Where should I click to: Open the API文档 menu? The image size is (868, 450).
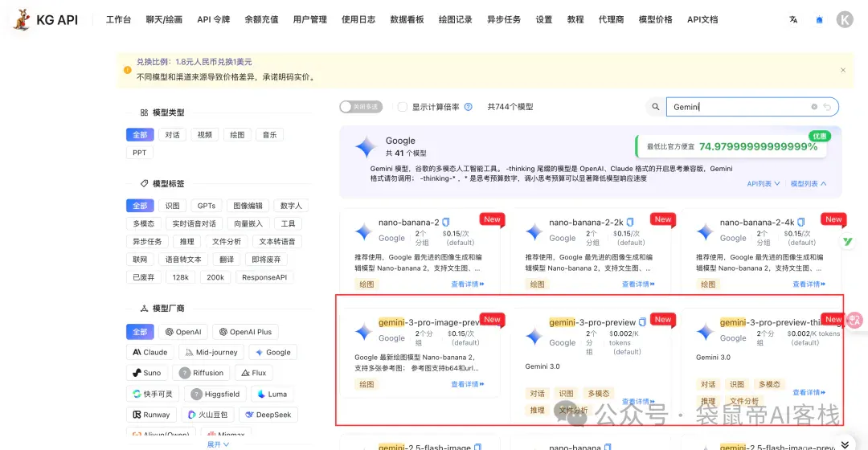(x=702, y=19)
